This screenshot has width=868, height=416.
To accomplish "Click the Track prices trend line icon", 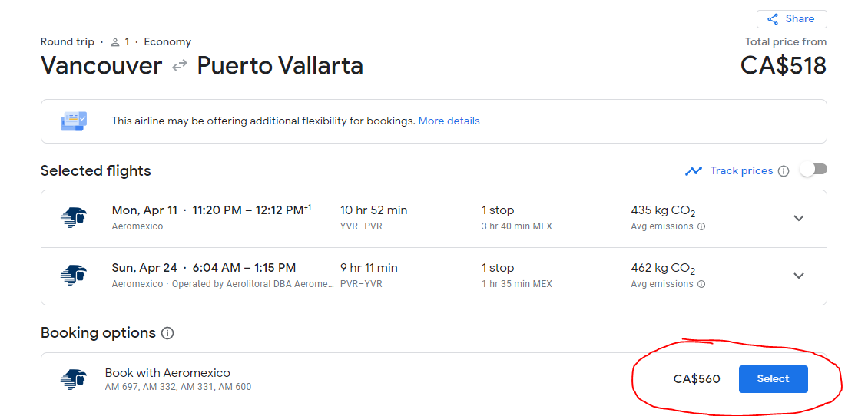I will [x=694, y=171].
